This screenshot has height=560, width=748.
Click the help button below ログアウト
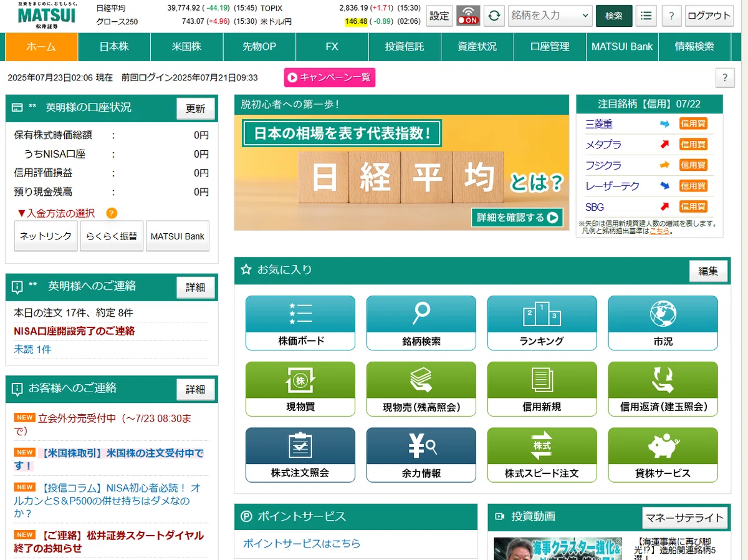pos(725,78)
